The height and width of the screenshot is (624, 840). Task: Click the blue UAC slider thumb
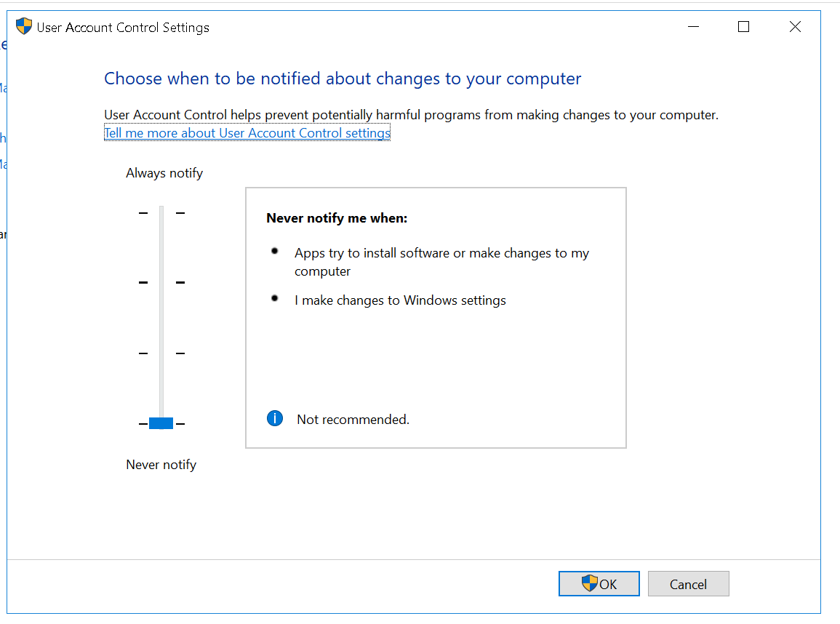pos(161,423)
